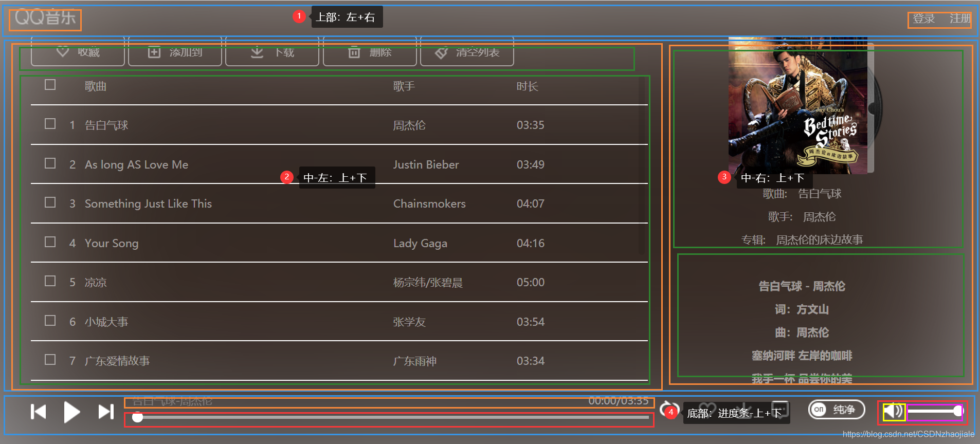
Task: Select song title Something Just Like This
Action: (148, 204)
